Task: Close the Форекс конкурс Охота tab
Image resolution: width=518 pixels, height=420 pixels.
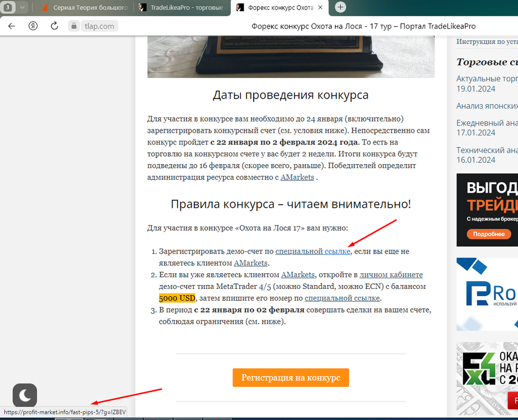Action: (x=320, y=7)
